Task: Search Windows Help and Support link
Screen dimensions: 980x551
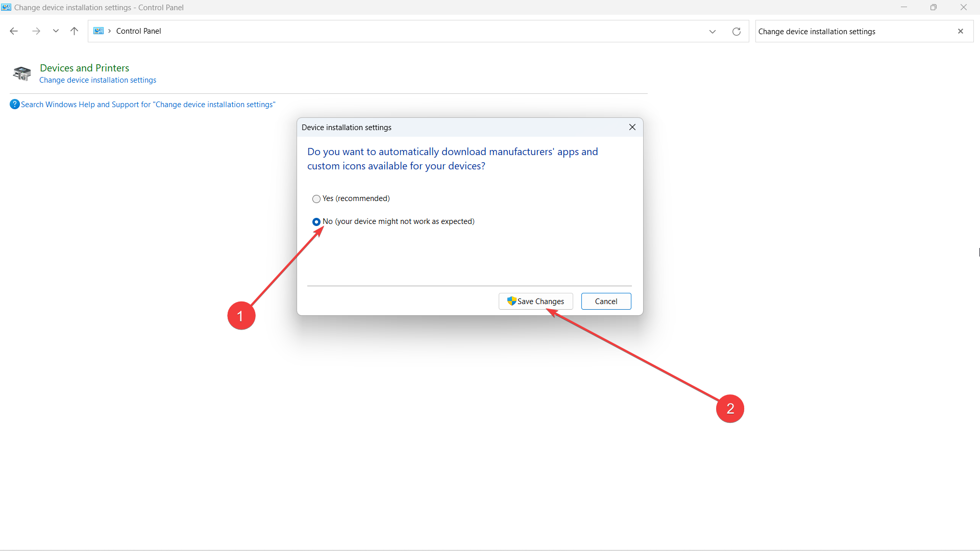Action: 148,105
